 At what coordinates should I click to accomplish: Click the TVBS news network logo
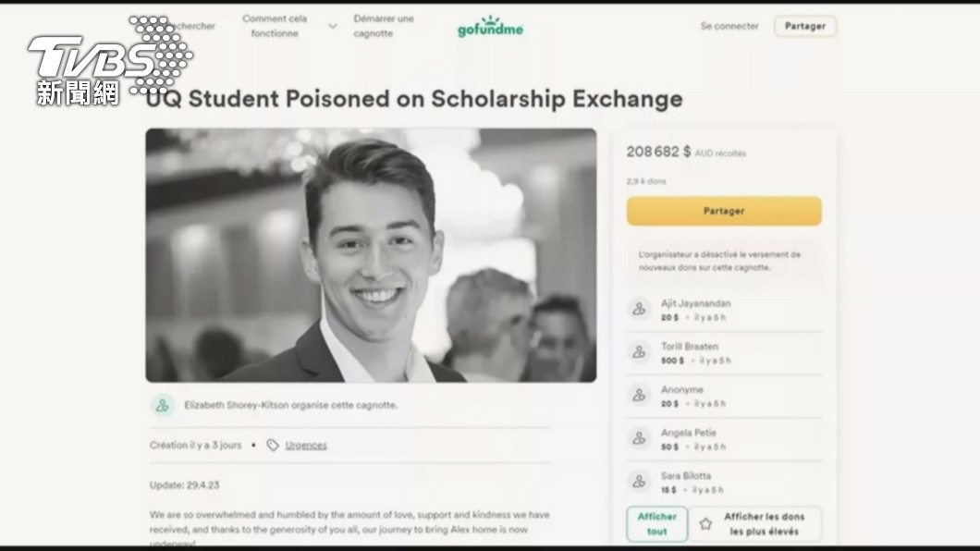[x=110, y=61]
